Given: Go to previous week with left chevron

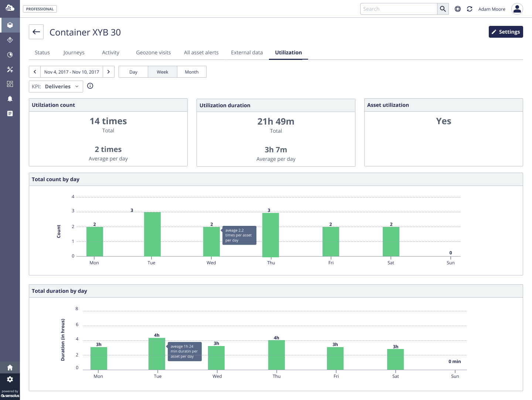Looking at the screenshot, I should click(35, 72).
